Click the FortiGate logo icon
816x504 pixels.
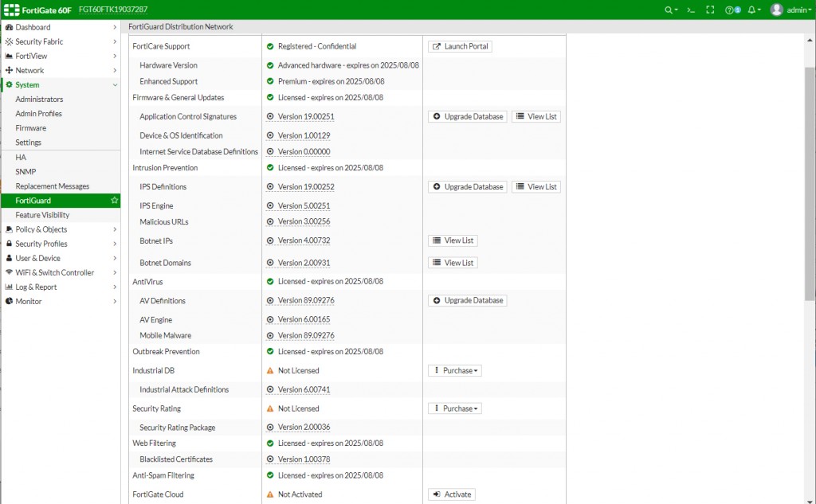(11, 10)
